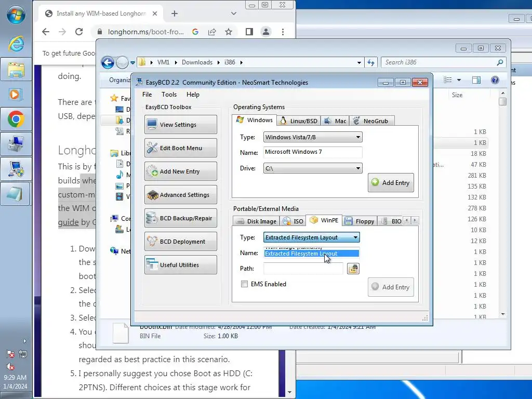This screenshot has width=532, height=399.
Task: Click the Explorer forward arrow button
Action: coord(122,62)
